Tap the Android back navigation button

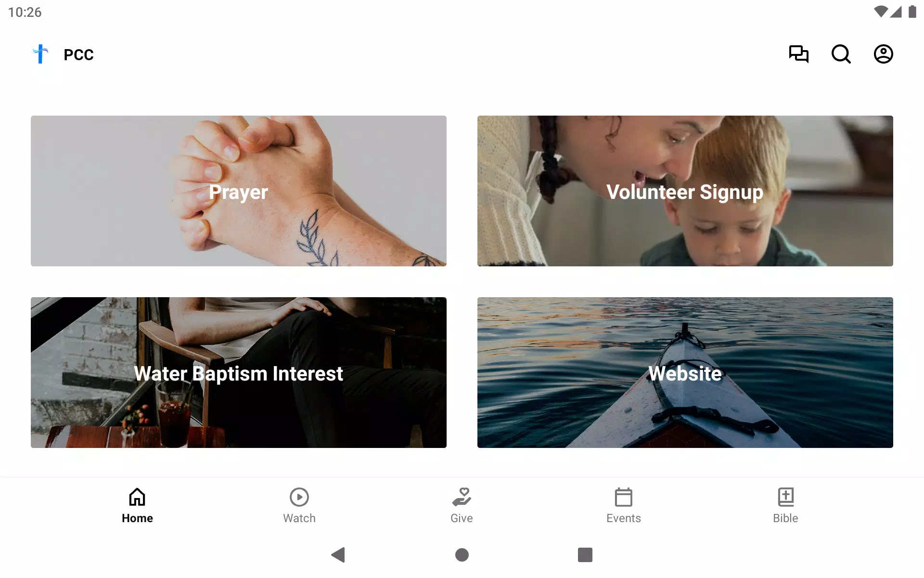tap(338, 555)
